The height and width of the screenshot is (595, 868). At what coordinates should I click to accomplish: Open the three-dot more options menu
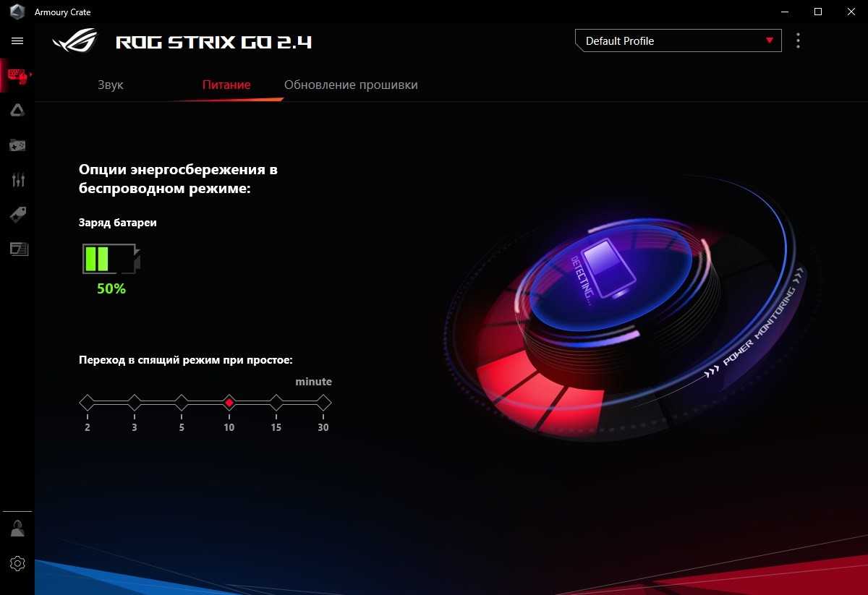pyautogui.click(x=798, y=40)
